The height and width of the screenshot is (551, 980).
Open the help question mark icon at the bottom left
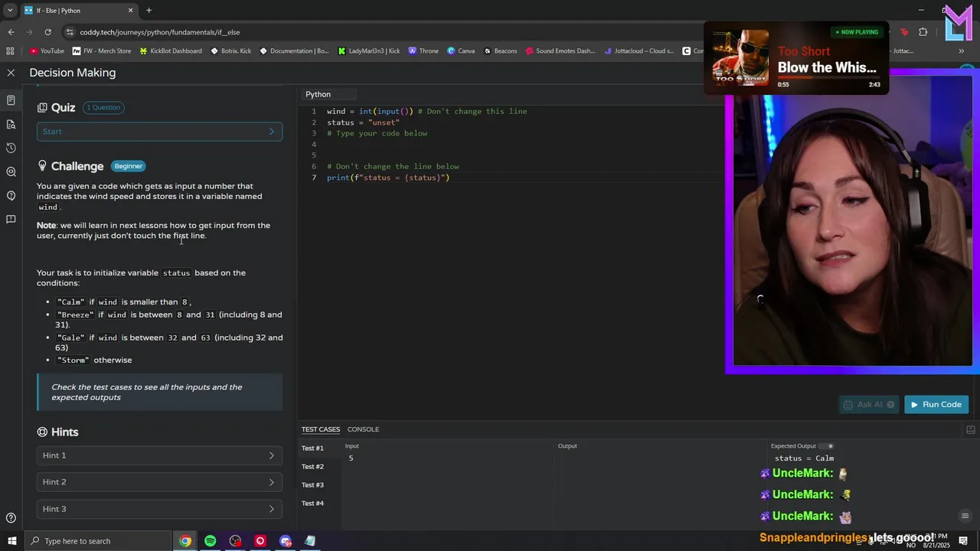(x=11, y=518)
